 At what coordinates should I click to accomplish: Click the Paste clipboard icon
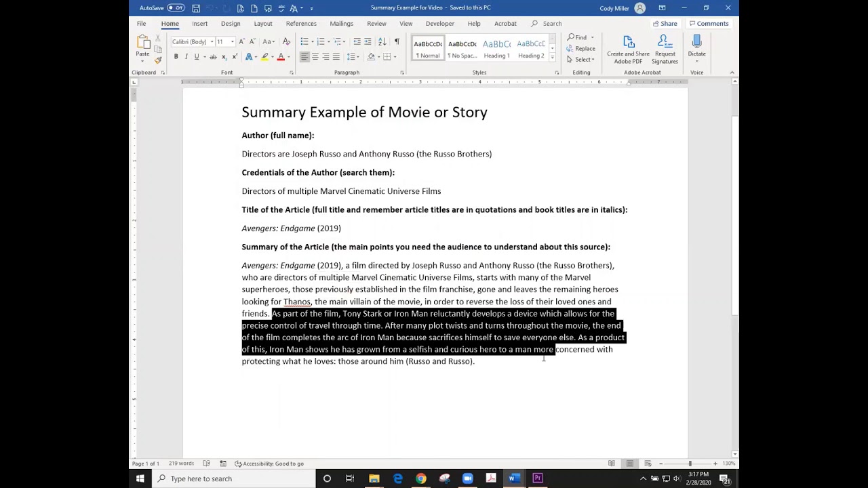pyautogui.click(x=142, y=42)
